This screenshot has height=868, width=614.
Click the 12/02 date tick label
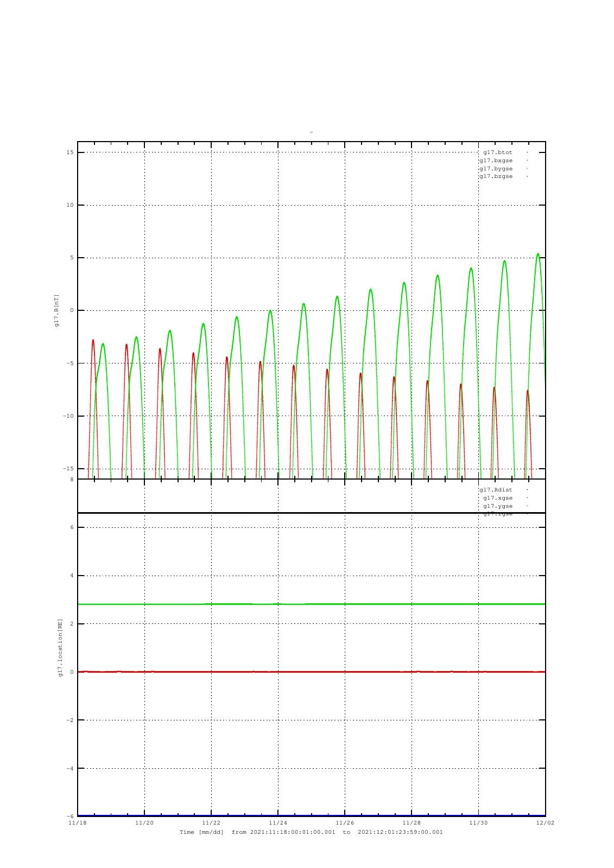tap(545, 822)
